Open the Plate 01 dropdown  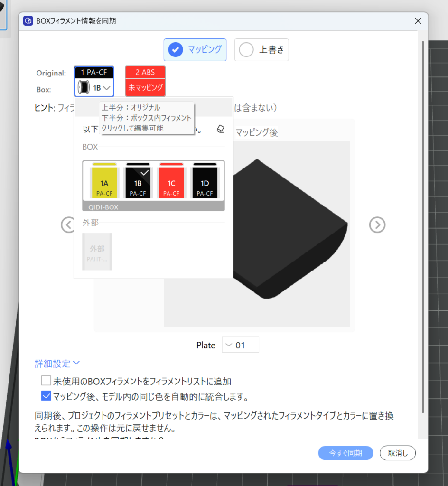240,345
